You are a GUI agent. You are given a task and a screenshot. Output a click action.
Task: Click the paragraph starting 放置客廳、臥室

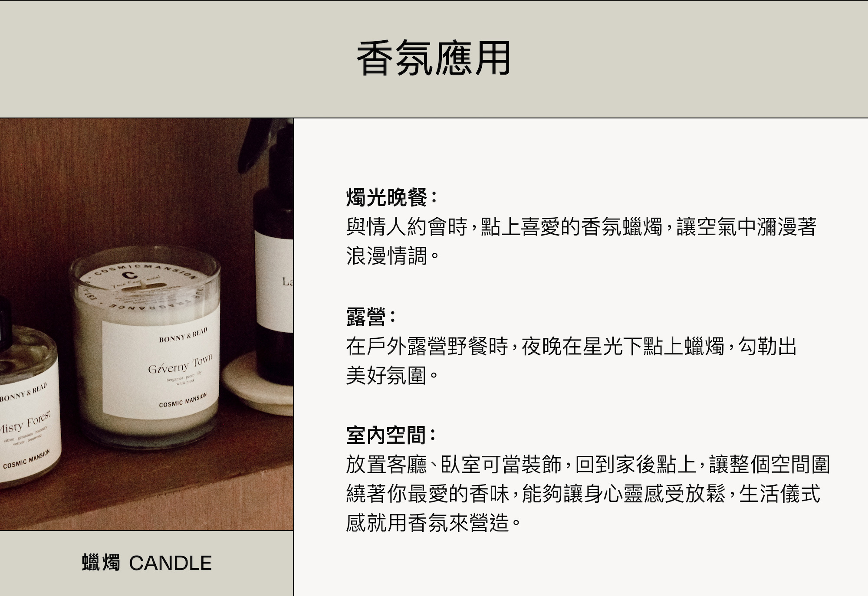pos(588,494)
